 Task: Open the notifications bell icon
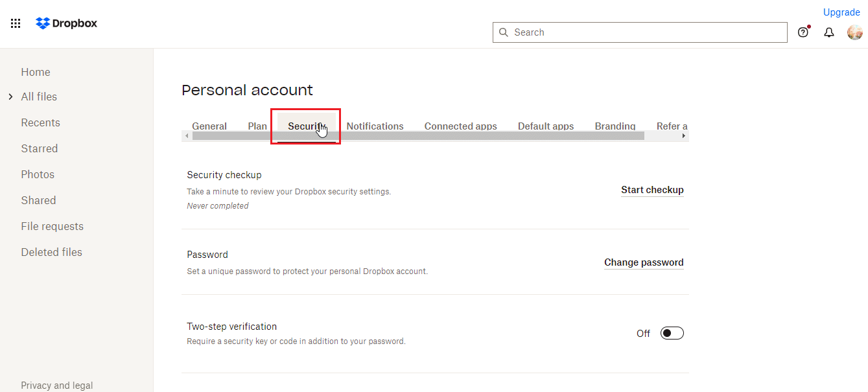(829, 32)
